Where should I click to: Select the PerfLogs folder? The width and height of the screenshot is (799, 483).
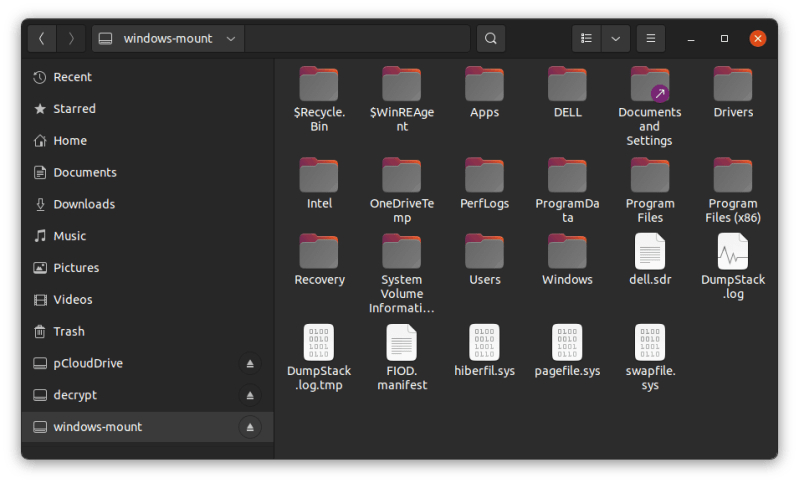click(485, 183)
